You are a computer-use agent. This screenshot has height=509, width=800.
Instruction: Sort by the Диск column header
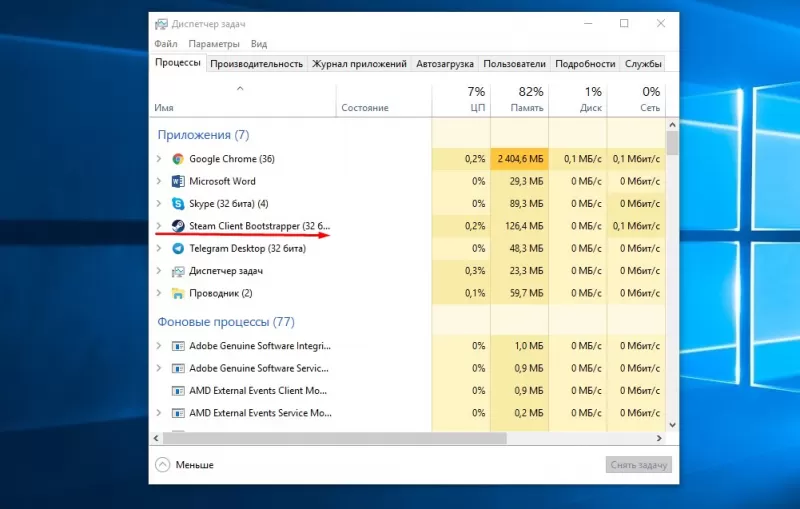click(578, 100)
